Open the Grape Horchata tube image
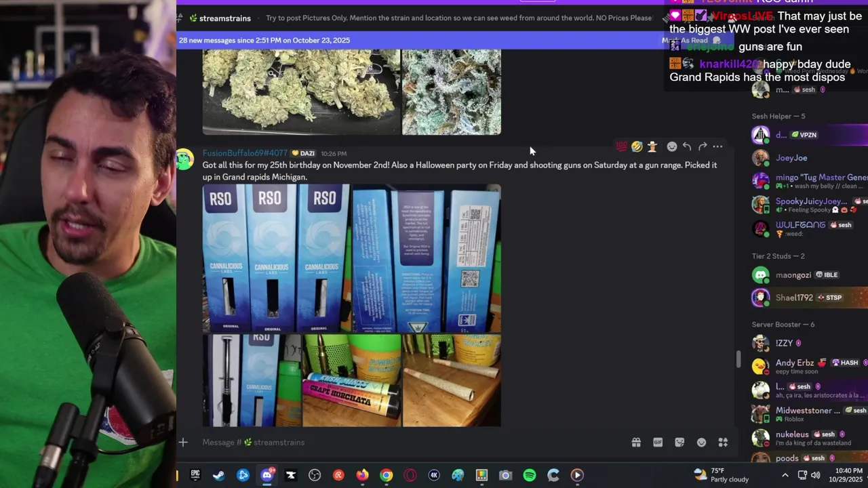The width and height of the screenshot is (868, 488). point(352,380)
